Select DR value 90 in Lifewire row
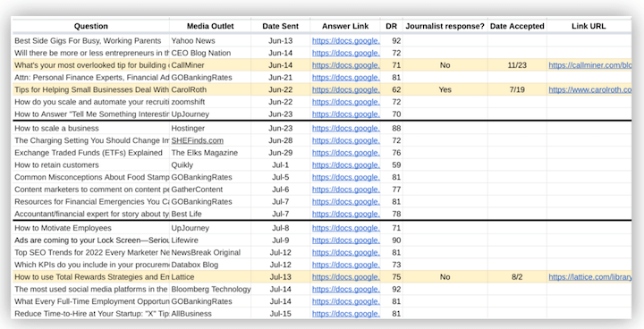Screen dimensions: 644x329 (x=392, y=240)
